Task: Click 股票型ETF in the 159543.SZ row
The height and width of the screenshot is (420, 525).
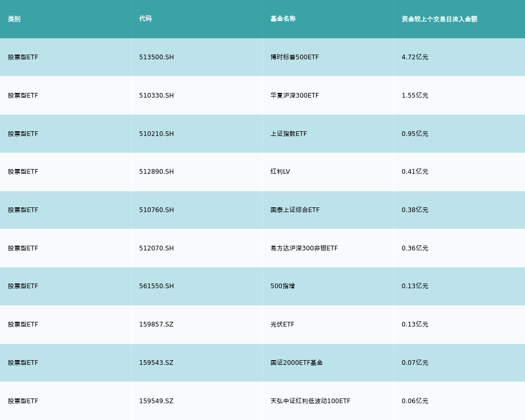Action: (x=23, y=363)
